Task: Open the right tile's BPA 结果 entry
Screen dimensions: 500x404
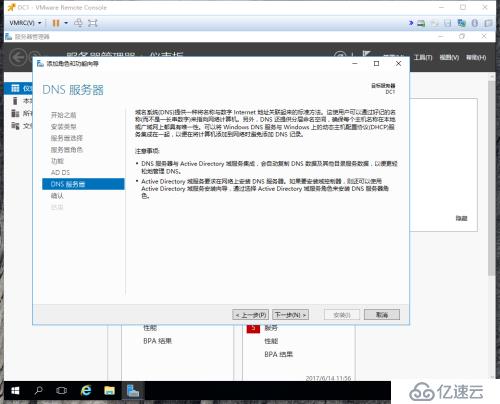Action: coord(279,354)
